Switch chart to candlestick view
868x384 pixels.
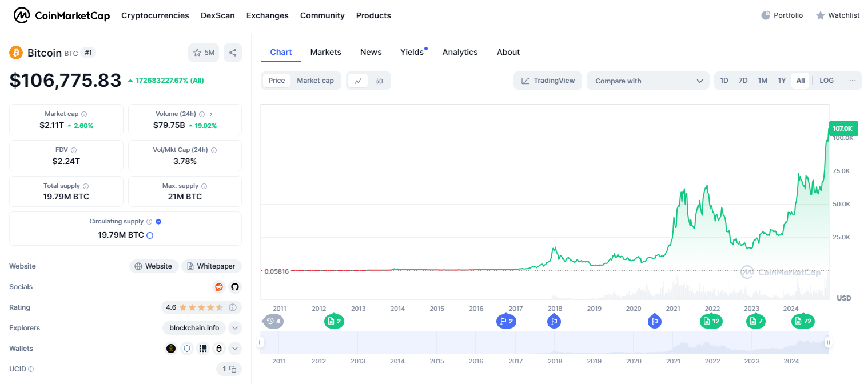tap(379, 81)
